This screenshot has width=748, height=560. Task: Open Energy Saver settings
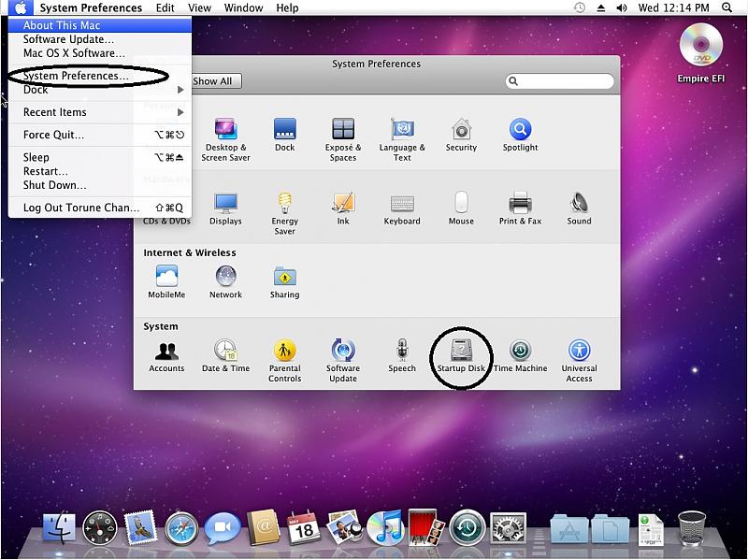point(284,203)
